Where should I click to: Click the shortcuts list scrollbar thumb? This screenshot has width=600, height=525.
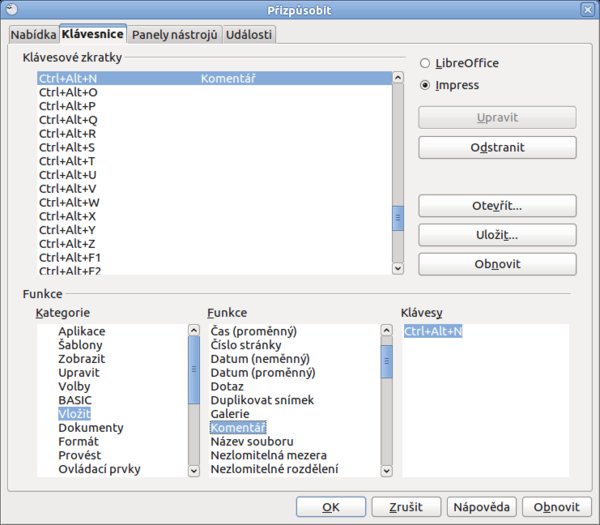click(x=398, y=218)
